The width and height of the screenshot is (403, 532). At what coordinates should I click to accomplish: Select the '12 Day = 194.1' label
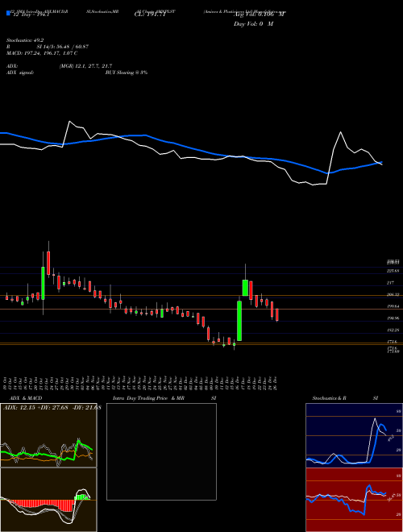32,15
